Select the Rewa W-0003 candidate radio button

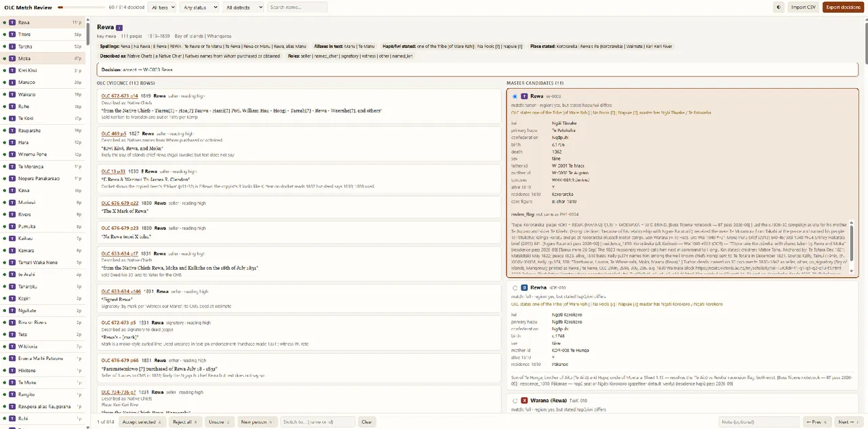coord(515,96)
